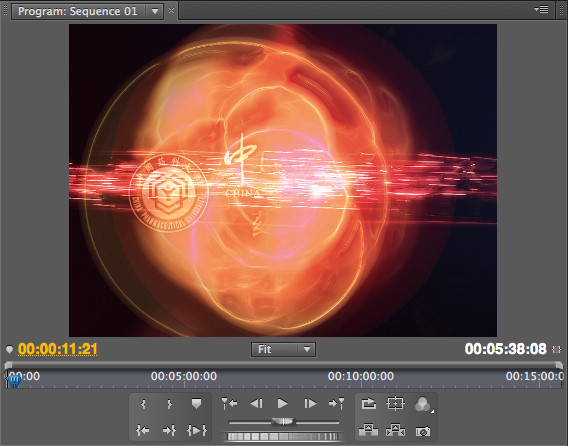Step forward one frame
This screenshot has height=446, width=568.
click(x=310, y=403)
